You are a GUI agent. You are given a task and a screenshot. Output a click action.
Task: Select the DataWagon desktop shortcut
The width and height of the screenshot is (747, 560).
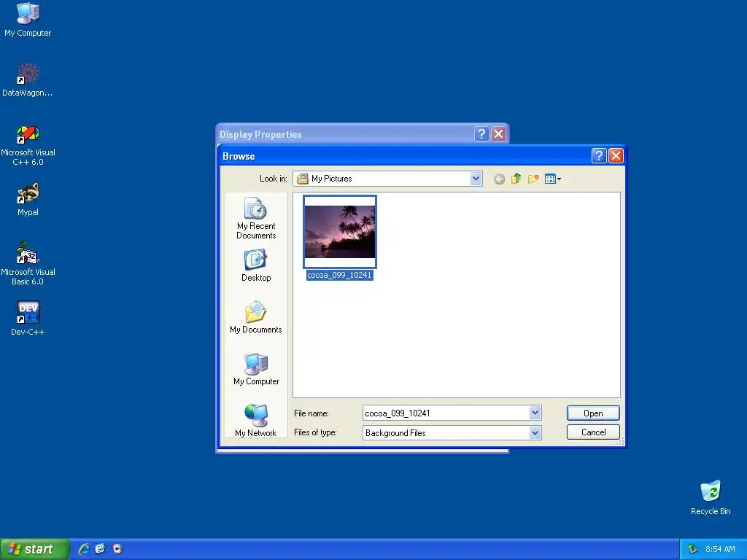28,80
